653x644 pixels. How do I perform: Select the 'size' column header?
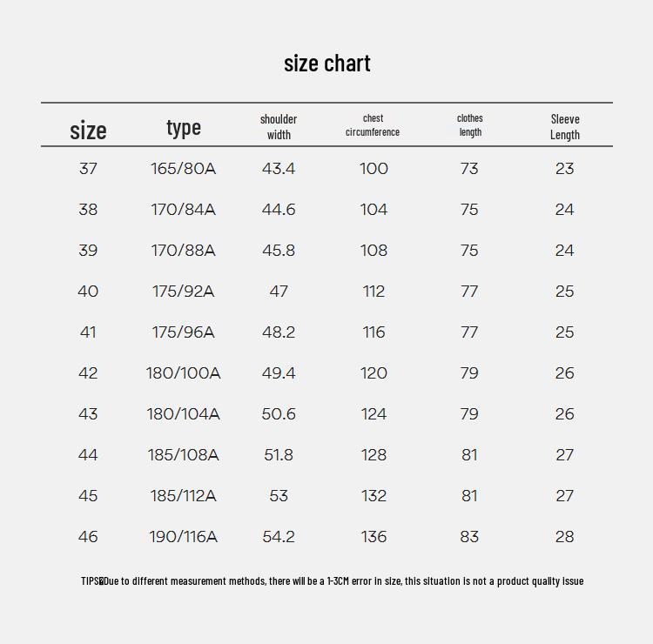(88, 131)
